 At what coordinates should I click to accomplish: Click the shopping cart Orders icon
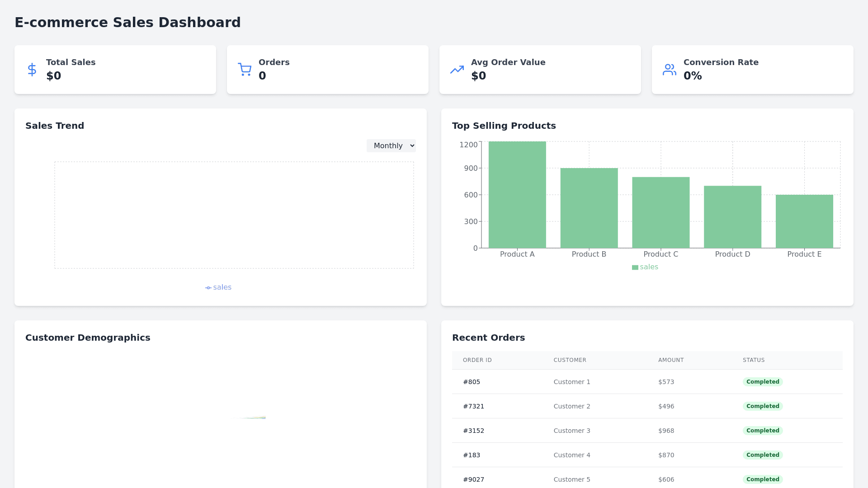pyautogui.click(x=245, y=70)
